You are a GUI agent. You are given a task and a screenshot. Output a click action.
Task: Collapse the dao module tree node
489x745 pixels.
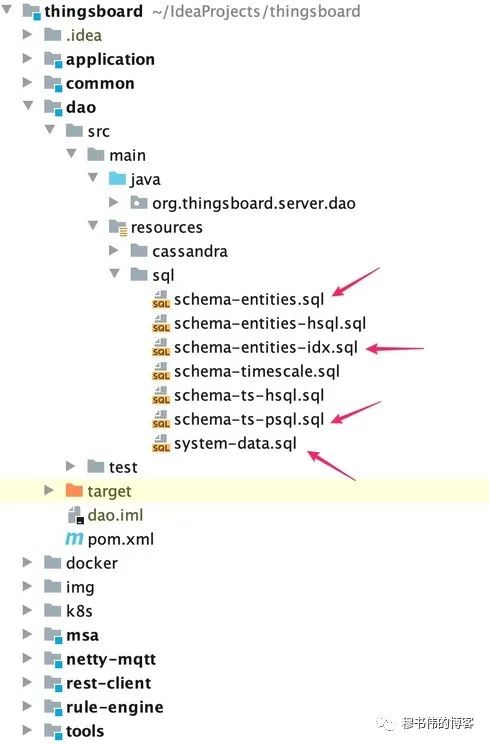pyautogui.click(x=28, y=105)
